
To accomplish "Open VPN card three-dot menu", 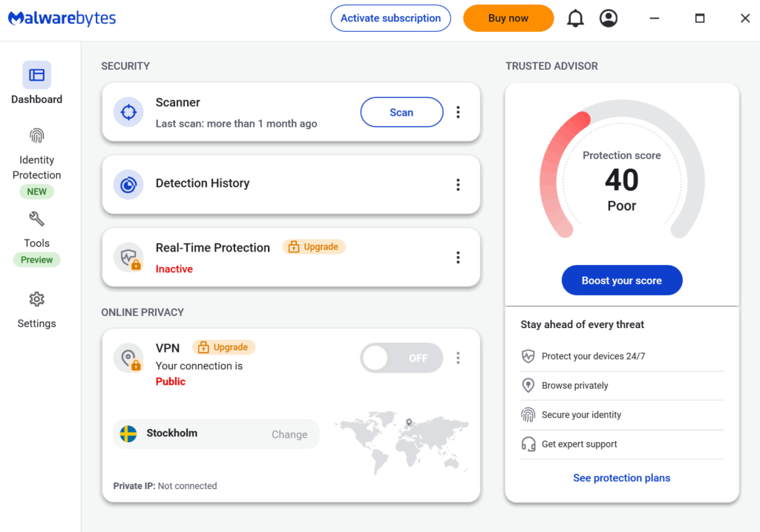I will click(x=458, y=358).
